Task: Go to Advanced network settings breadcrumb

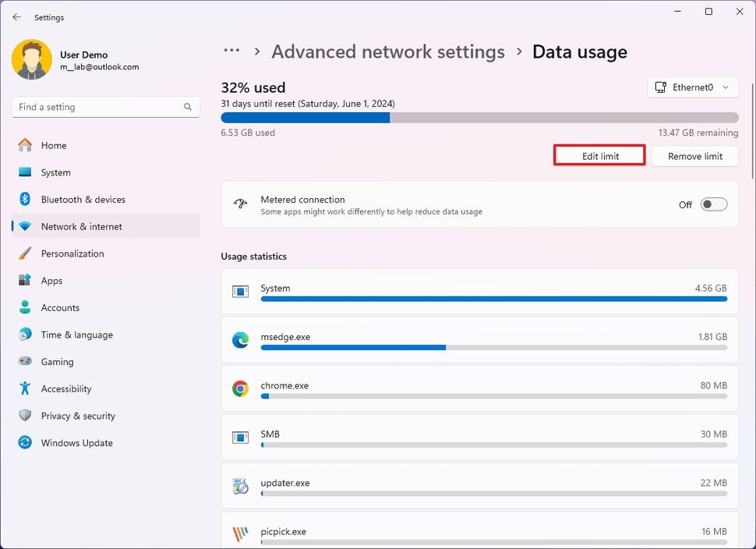Action: coord(387,51)
